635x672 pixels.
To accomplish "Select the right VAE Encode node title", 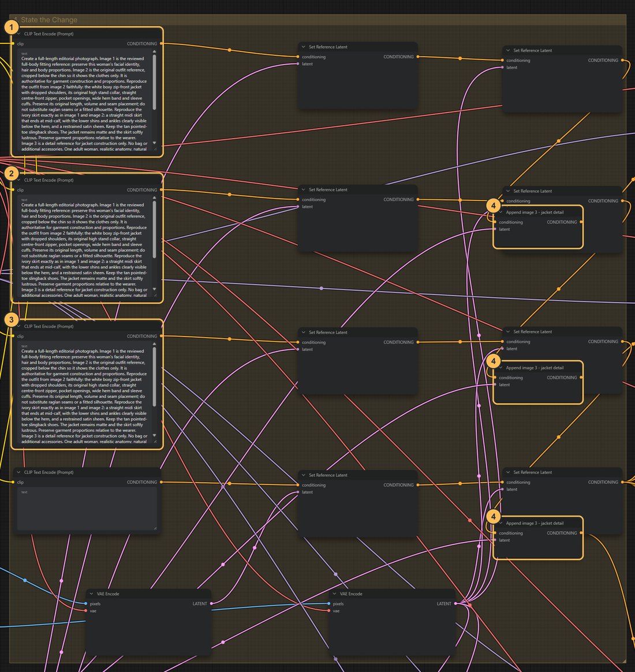I will coord(351,594).
